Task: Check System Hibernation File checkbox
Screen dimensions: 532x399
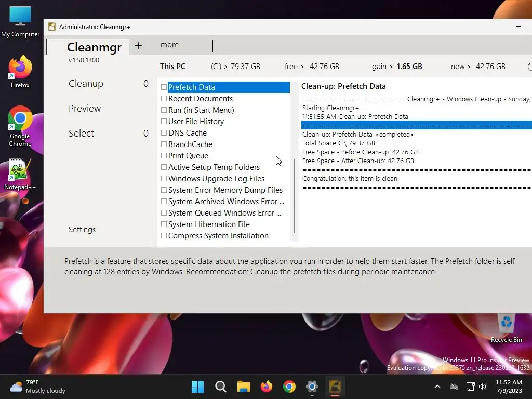Action: (x=164, y=224)
